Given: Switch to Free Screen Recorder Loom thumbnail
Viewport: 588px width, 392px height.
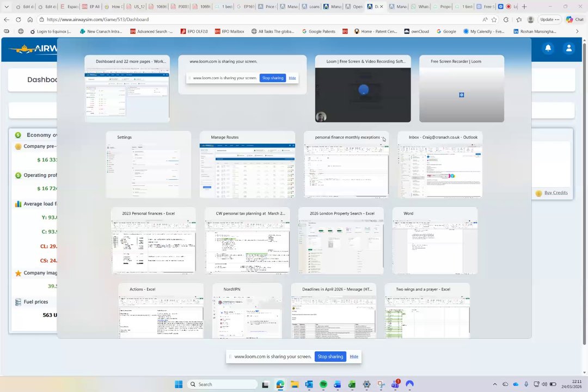Looking at the screenshot, I should (462, 89).
